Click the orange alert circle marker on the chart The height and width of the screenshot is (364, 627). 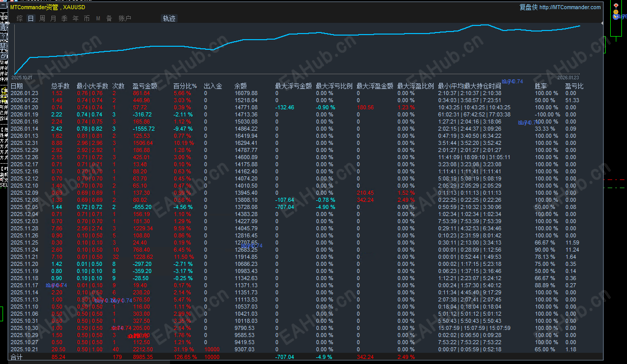pyautogui.click(x=616, y=12)
